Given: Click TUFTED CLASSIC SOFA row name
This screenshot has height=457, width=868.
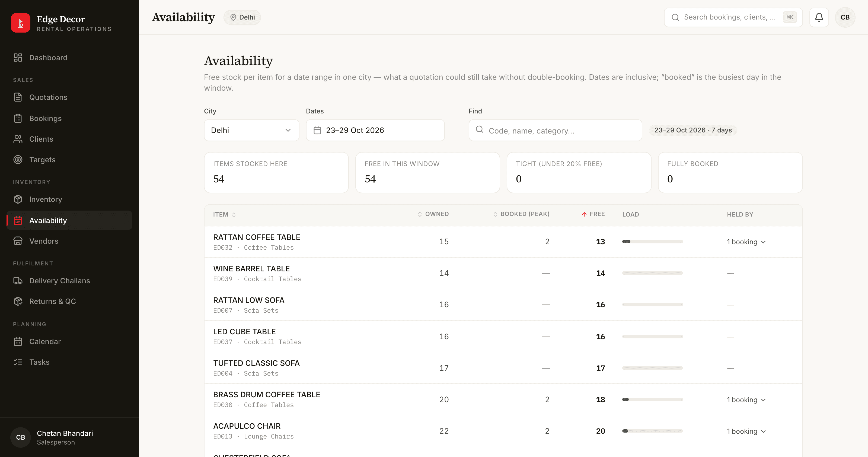Looking at the screenshot, I should (256, 363).
